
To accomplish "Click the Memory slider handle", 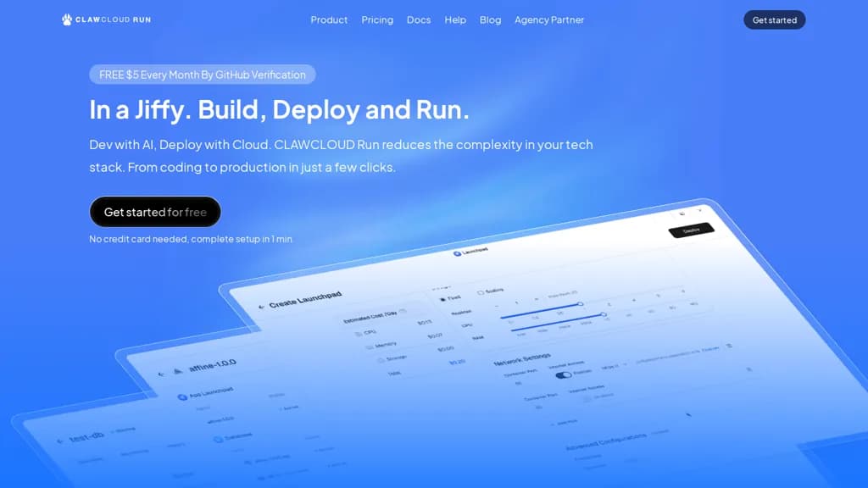I will (x=604, y=314).
